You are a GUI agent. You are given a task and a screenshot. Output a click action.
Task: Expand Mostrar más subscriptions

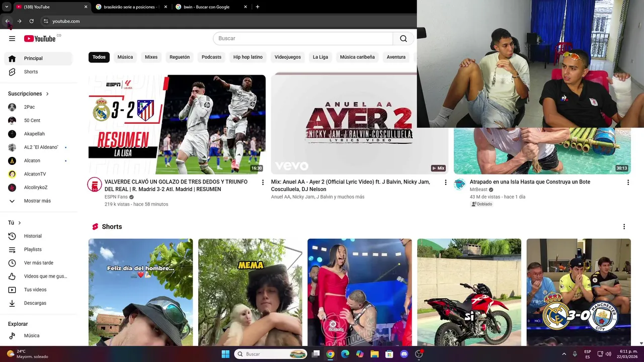point(38,201)
